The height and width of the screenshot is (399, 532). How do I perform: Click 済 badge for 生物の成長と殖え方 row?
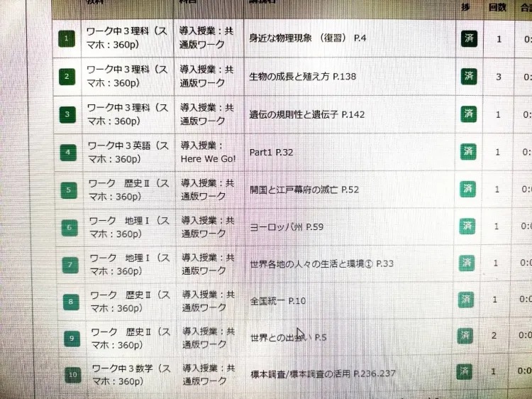coord(468,77)
